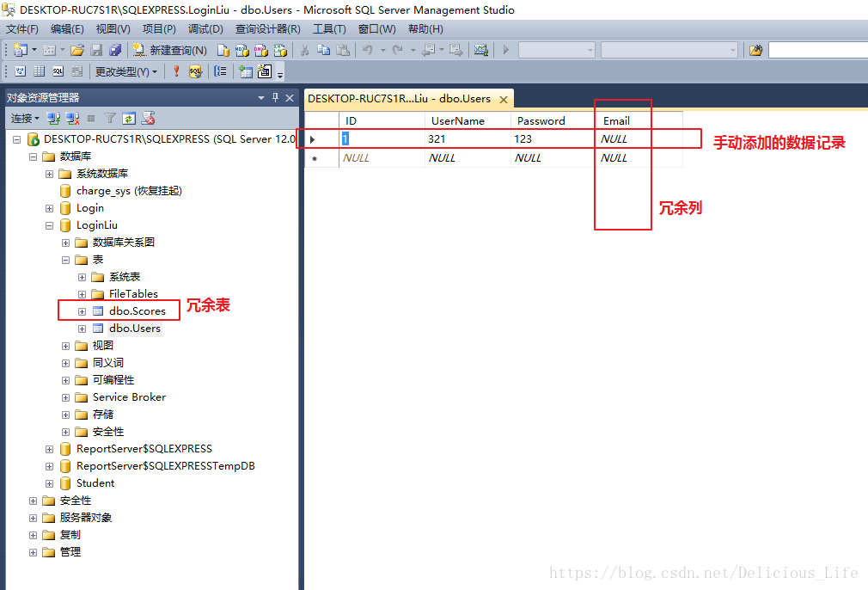Open 文件(F) menu

22,28
